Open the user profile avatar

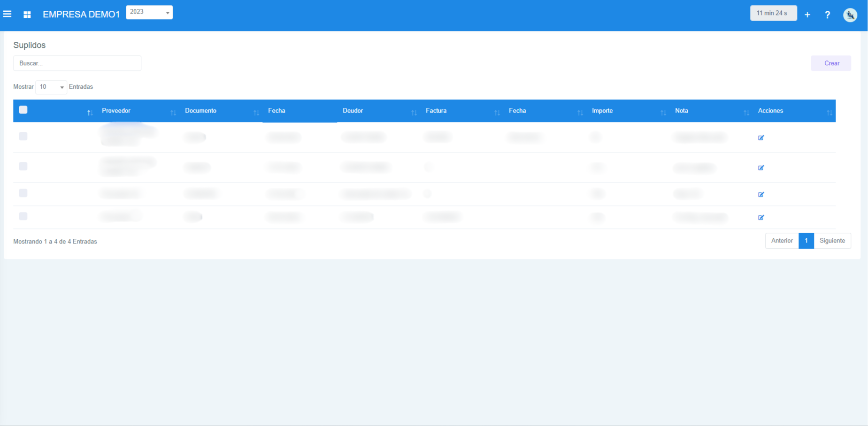(x=850, y=15)
